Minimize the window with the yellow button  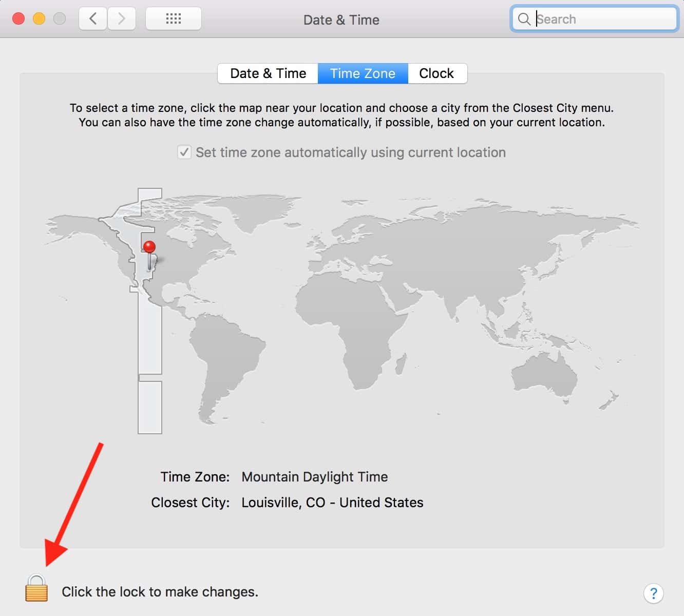(x=39, y=19)
